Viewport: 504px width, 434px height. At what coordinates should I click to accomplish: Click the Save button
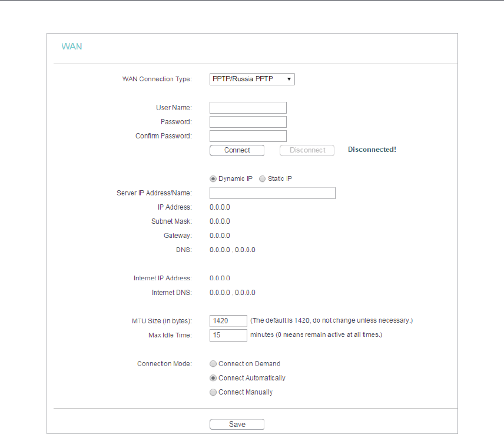pyautogui.click(x=237, y=425)
